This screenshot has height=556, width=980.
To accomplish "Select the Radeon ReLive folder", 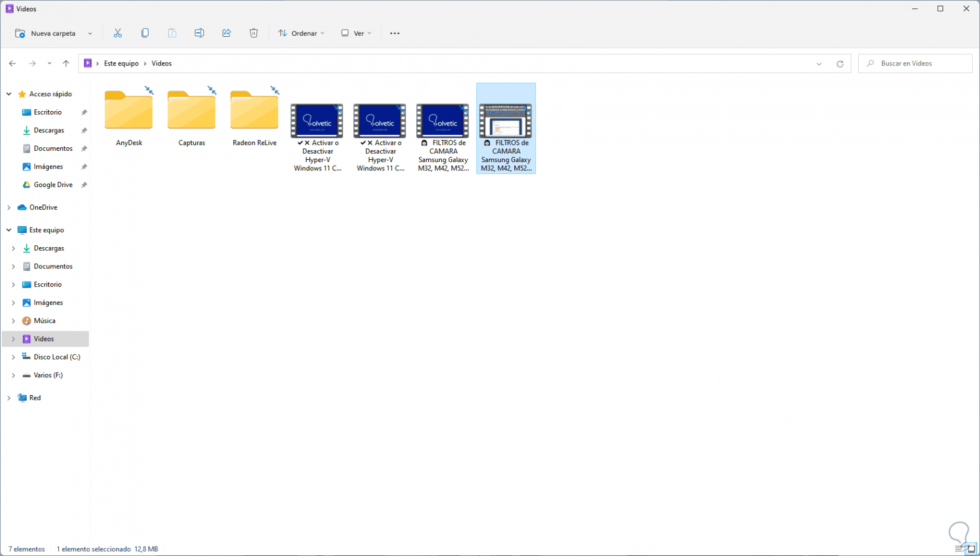I will coord(255,116).
